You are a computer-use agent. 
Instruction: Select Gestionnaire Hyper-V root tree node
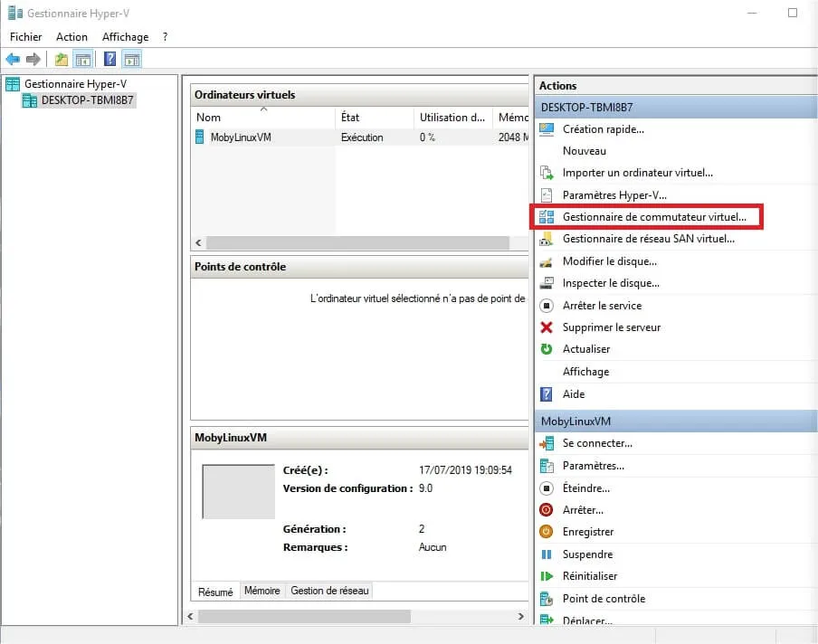[76, 84]
